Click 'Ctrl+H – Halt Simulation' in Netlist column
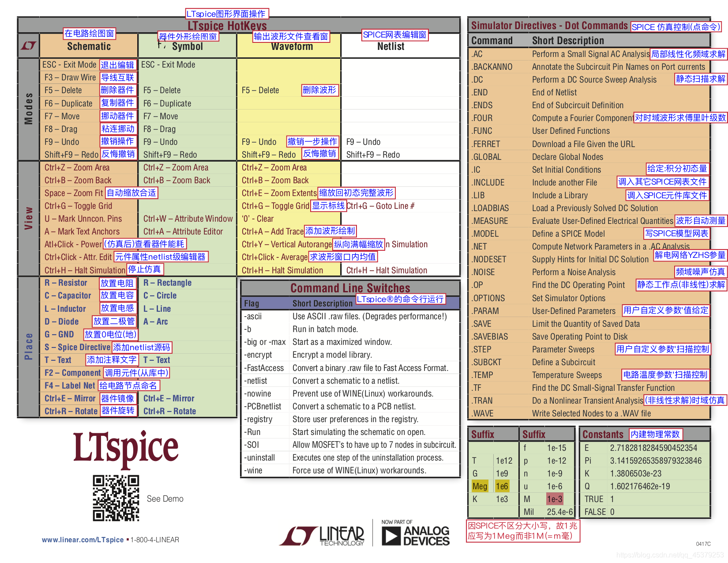The image size is (728, 563). (x=387, y=270)
